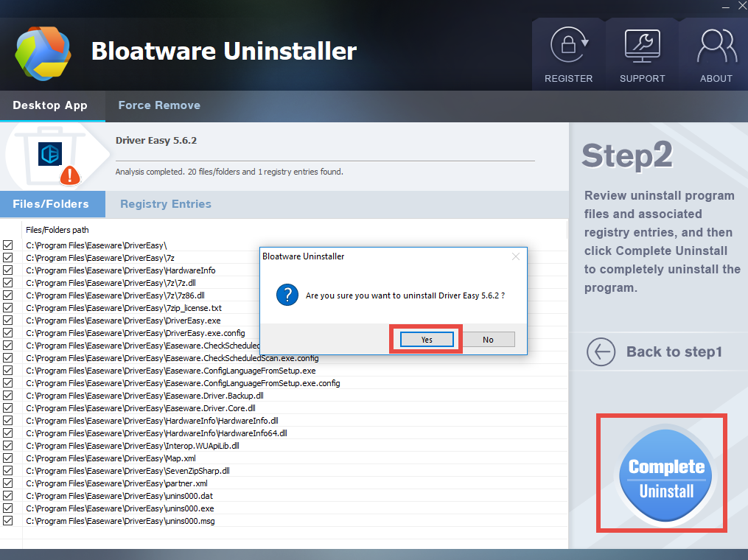748x560 pixels.
Task: Uncheck the DriverEasy.exe.config checkbox
Action: click(x=7, y=333)
